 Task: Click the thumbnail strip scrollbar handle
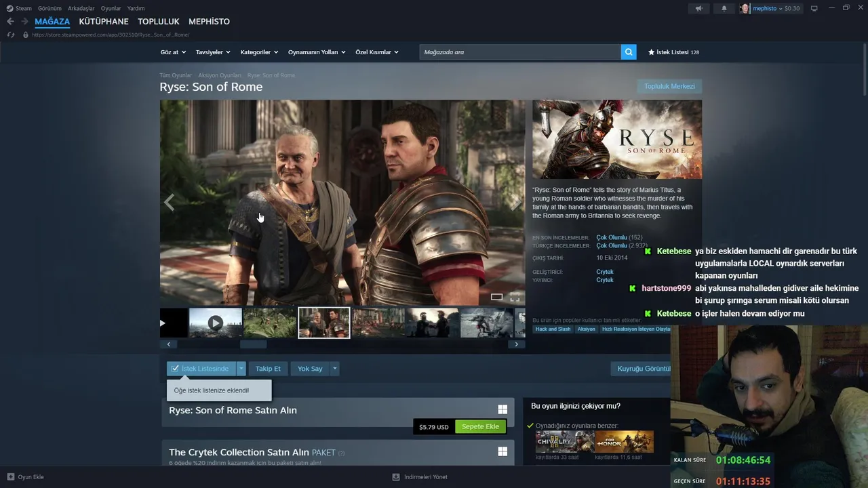(253, 344)
